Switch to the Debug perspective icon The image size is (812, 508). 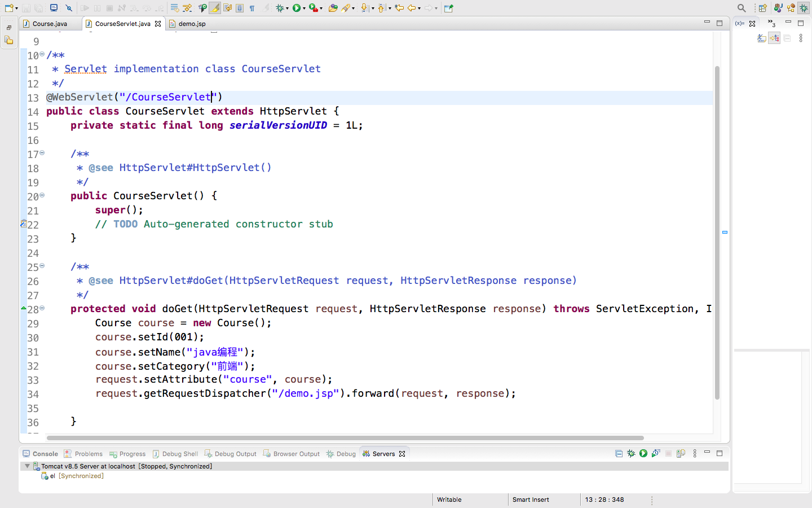[804, 8]
